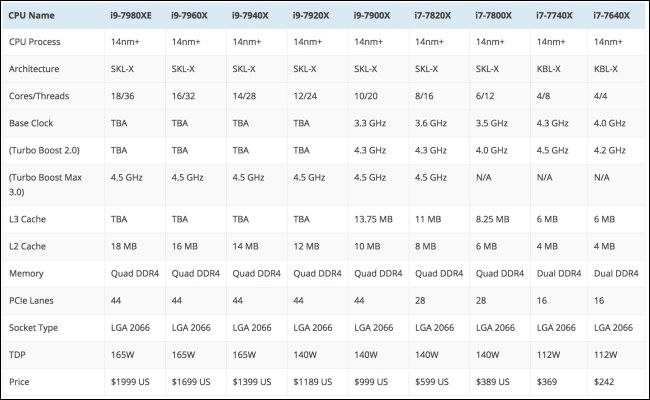The height and width of the screenshot is (400, 650).
Task: Select the i9-7900X column header
Action: [x=371, y=15]
